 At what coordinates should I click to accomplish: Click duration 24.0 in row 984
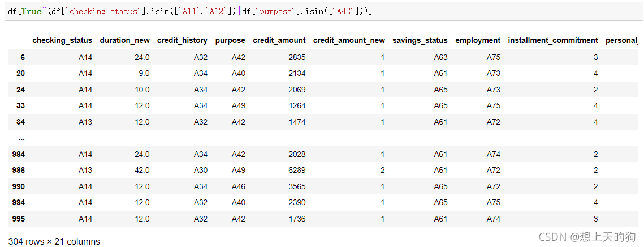pos(142,154)
